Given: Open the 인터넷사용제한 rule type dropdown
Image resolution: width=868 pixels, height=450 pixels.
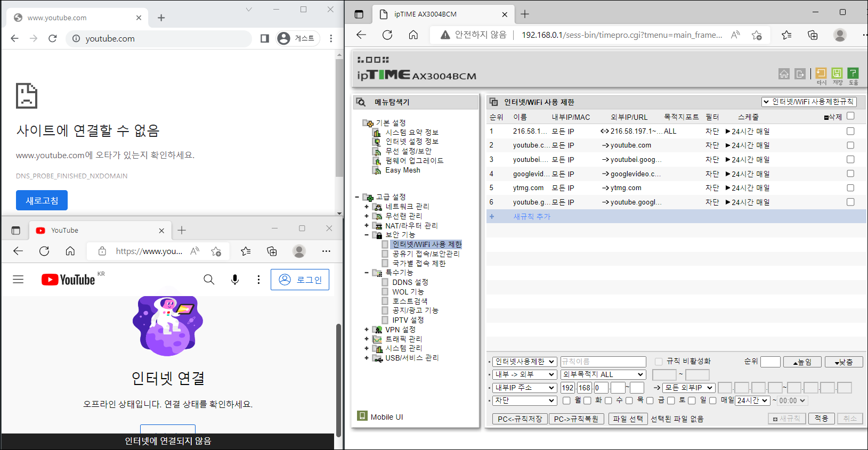Looking at the screenshot, I should tap(525, 362).
